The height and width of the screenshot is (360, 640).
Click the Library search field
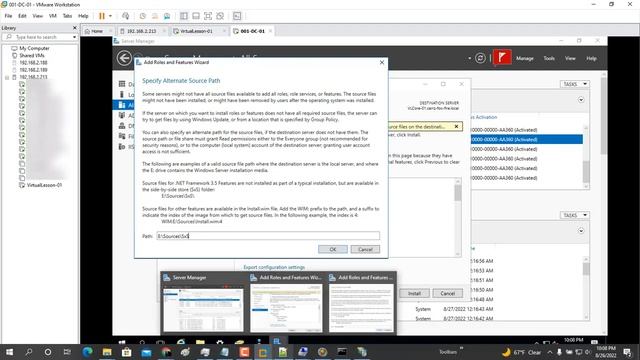[39, 37]
